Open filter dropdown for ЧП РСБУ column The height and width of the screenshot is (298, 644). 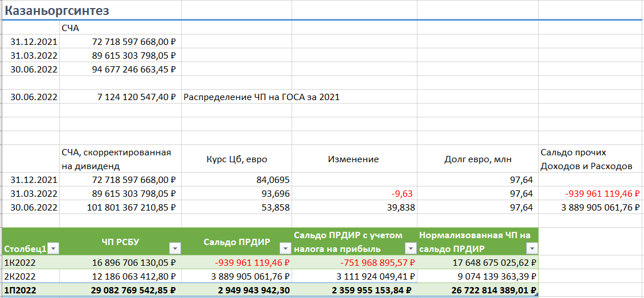tap(175, 249)
